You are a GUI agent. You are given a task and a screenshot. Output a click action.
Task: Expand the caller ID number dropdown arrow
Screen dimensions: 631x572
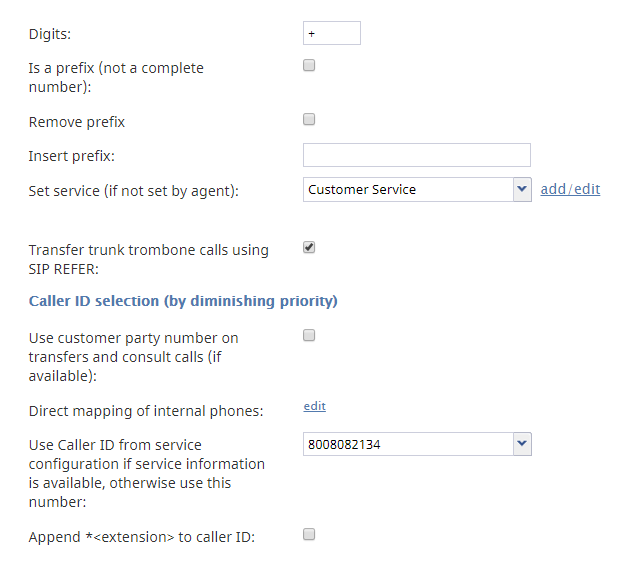coord(522,444)
